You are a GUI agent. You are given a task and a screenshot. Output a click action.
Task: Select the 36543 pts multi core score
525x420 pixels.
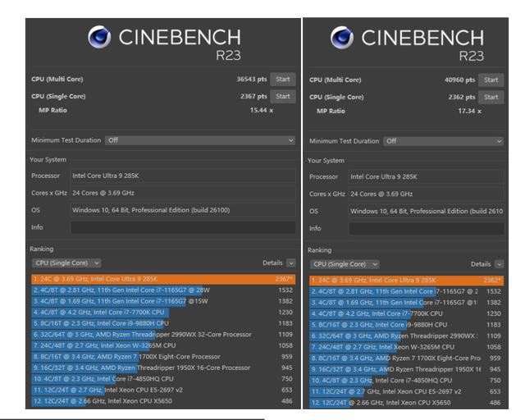(x=252, y=80)
